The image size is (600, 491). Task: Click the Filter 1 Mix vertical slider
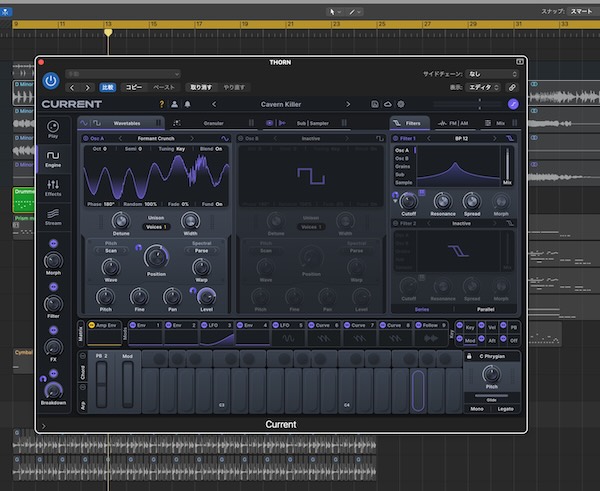tap(507, 163)
